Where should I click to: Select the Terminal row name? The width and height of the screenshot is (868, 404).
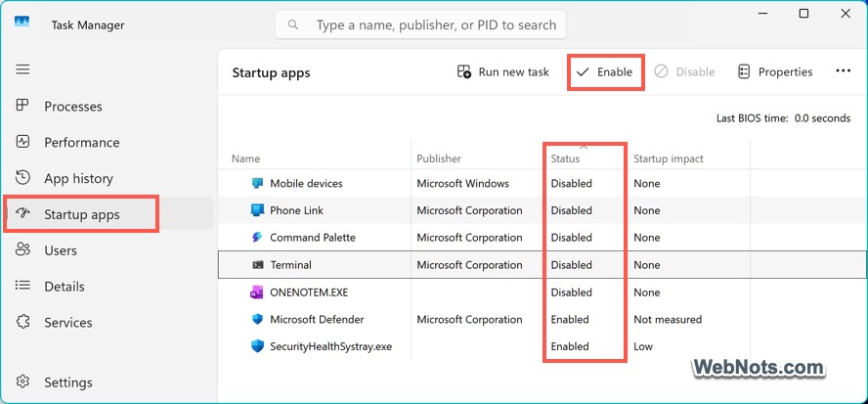point(290,265)
